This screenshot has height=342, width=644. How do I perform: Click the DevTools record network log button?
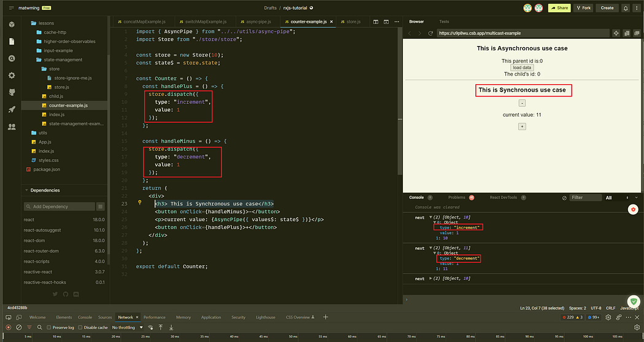pyautogui.click(x=8, y=328)
